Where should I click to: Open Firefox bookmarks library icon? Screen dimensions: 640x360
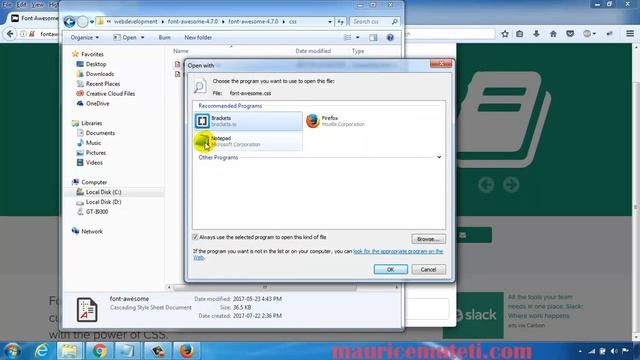pyautogui.click(x=520, y=34)
